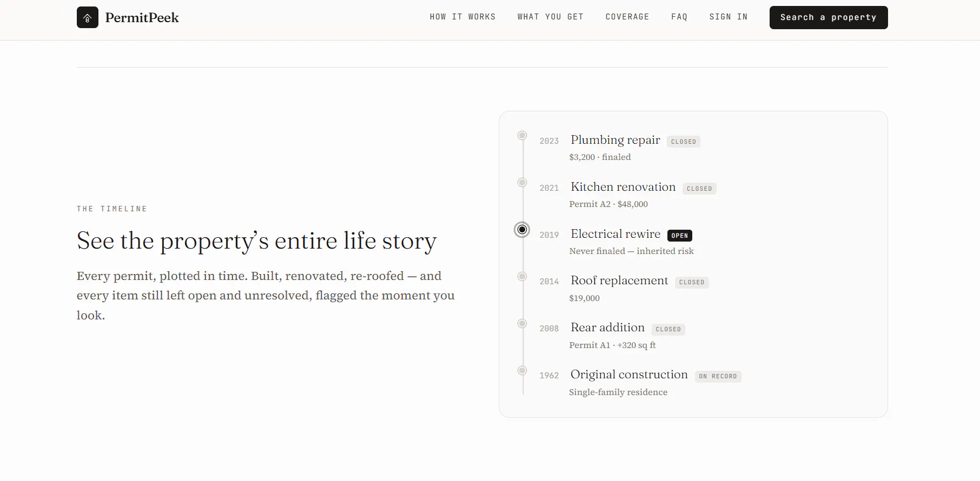
Task: Click the year 2014 label
Action: pyautogui.click(x=549, y=282)
